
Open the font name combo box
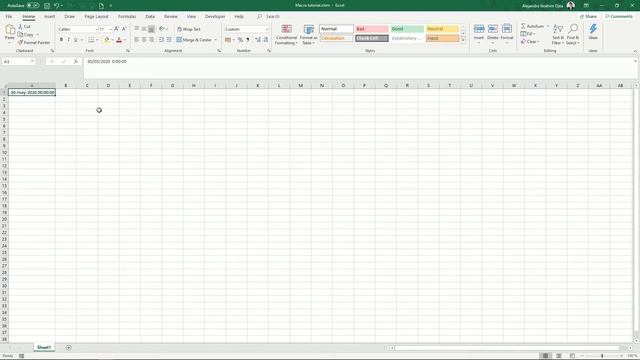(x=78, y=29)
